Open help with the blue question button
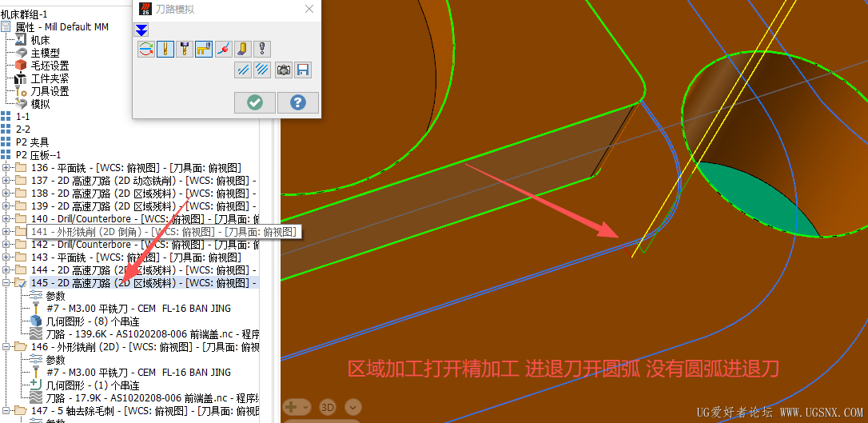The image size is (868, 423). tap(298, 102)
